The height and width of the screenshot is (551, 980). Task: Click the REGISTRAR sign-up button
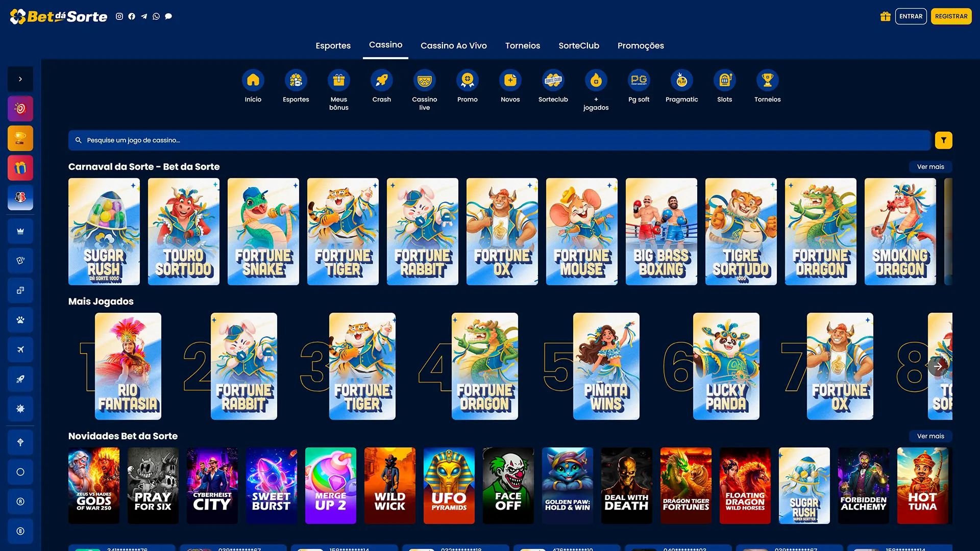(x=951, y=16)
